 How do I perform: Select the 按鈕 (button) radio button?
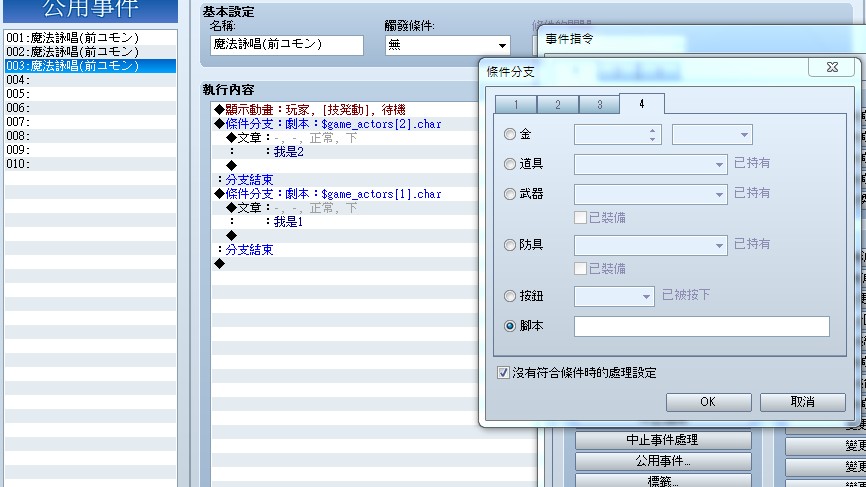510,296
